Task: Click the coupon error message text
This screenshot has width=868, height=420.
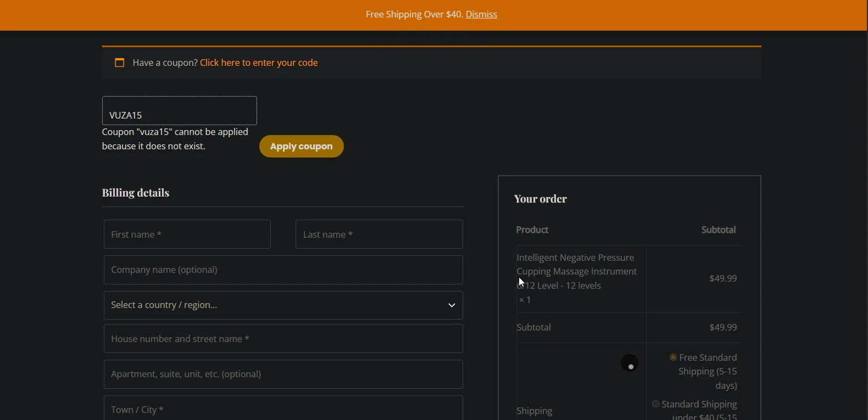Action: click(x=175, y=139)
